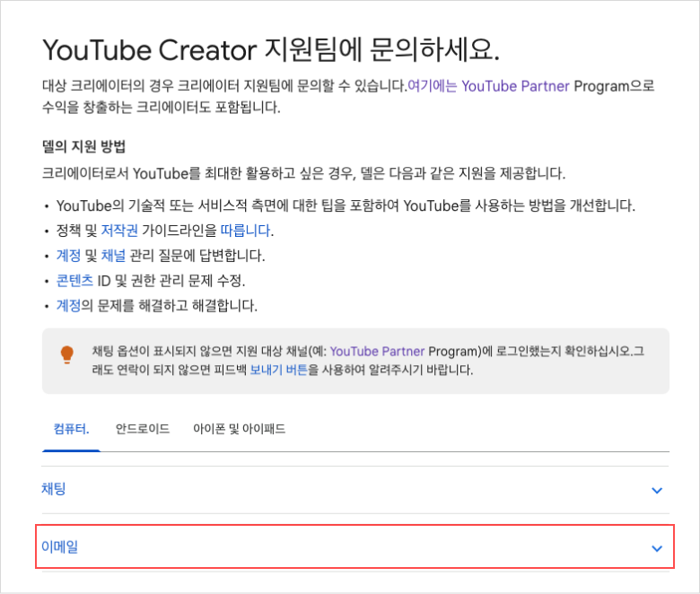
Task: Click the sentence 크리에이터로서 YouTube를 최대한 활용하고
Action: pyautogui.click(x=303, y=173)
